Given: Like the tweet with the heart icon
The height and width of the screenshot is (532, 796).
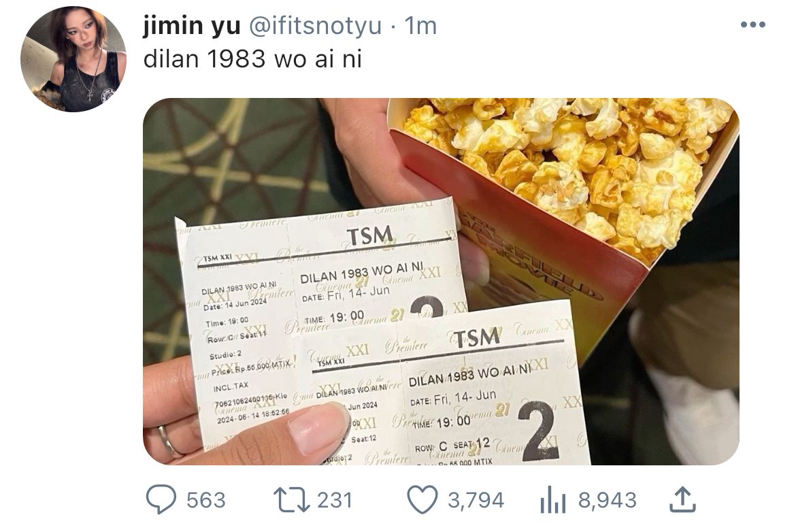Looking at the screenshot, I should 423,500.
